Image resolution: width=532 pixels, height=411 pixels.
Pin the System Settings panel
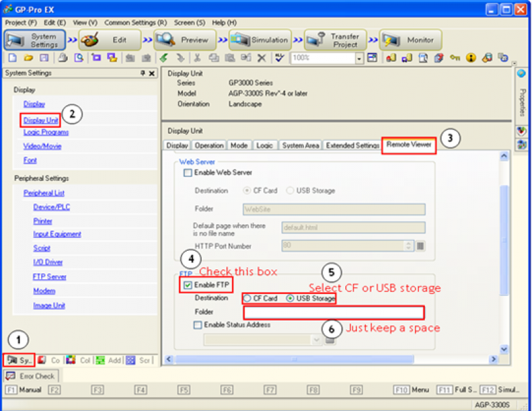point(143,73)
